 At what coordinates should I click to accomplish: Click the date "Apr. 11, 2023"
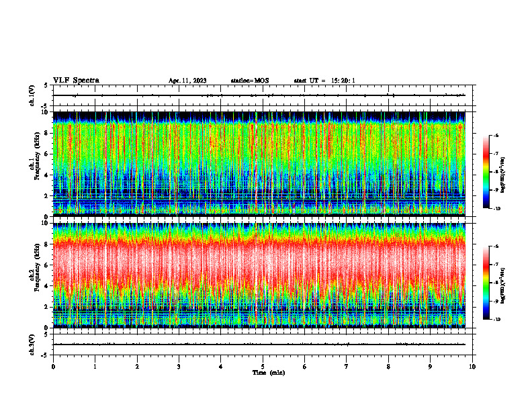(187, 81)
